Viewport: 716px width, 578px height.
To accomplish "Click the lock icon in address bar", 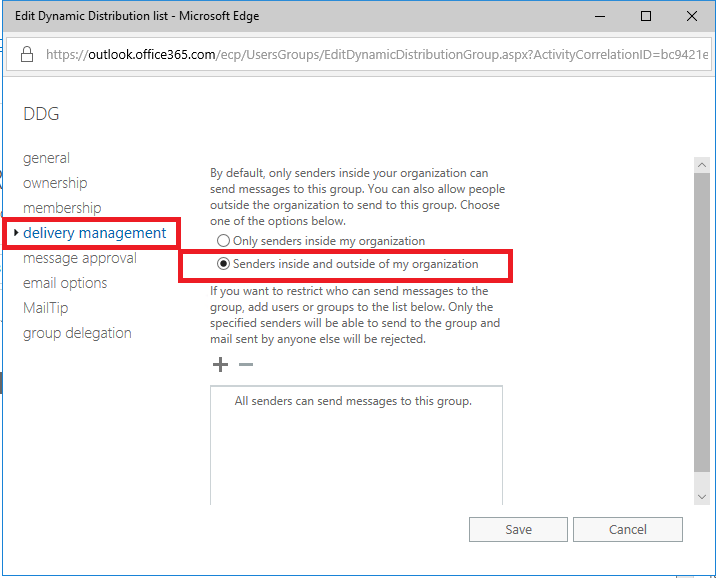I will [27, 54].
